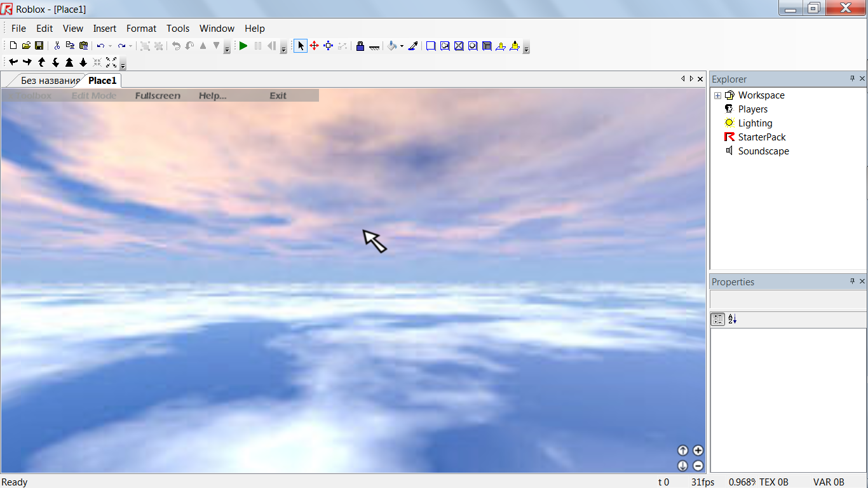Click the tilt up camera arrow
Image resolution: width=868 pixels, height=488 pixels.
click(682, 451)
